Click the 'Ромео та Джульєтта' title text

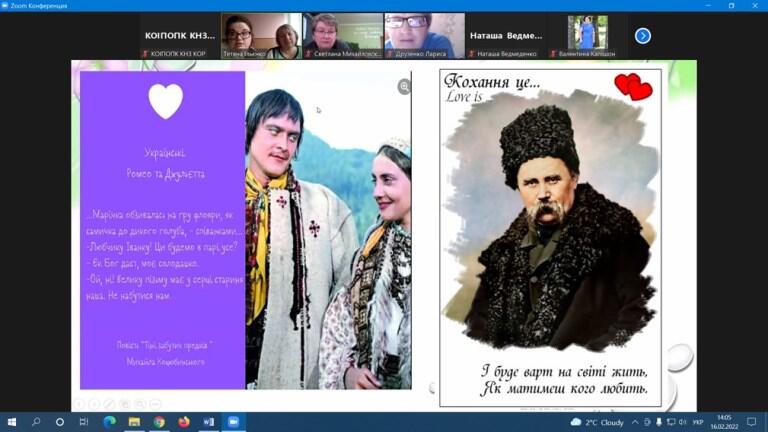166,174
